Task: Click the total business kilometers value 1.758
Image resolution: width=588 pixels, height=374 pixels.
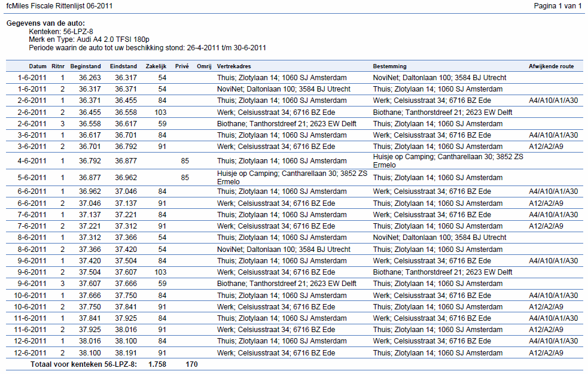Action: (x=157, y=364)
